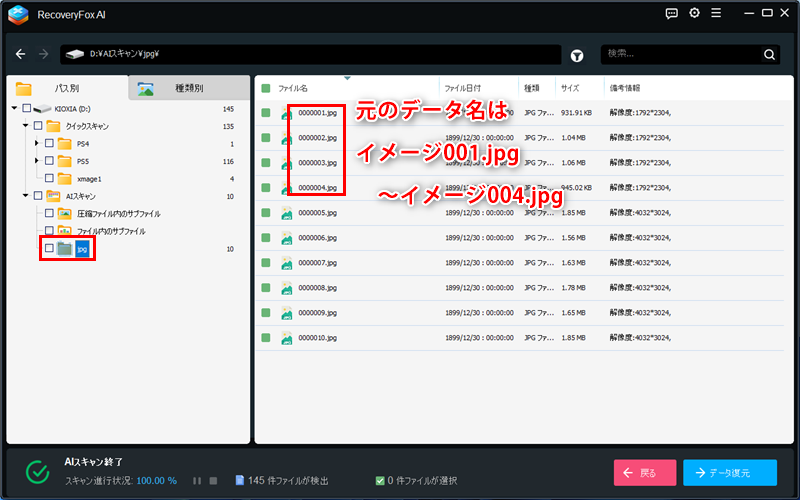Viewport: 800px width, 500px height.
Task: Click the search magnifier icon
Action: pos(769,55)
